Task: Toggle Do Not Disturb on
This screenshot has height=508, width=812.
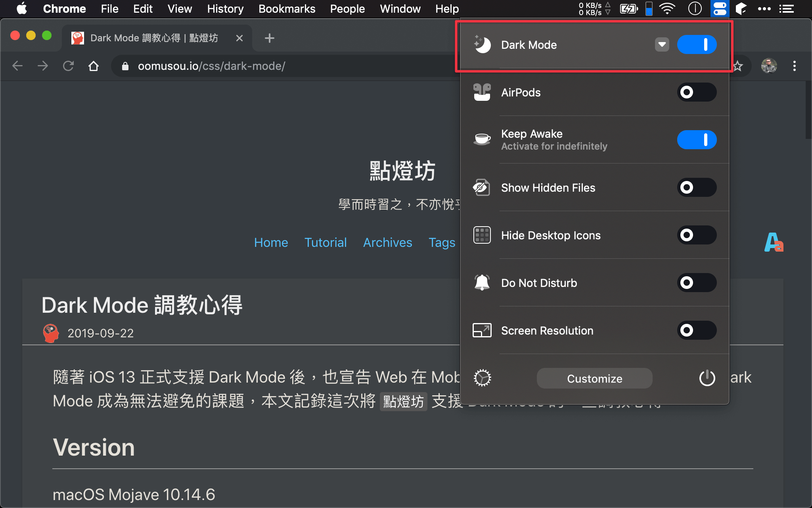Action: click(697, 283)
